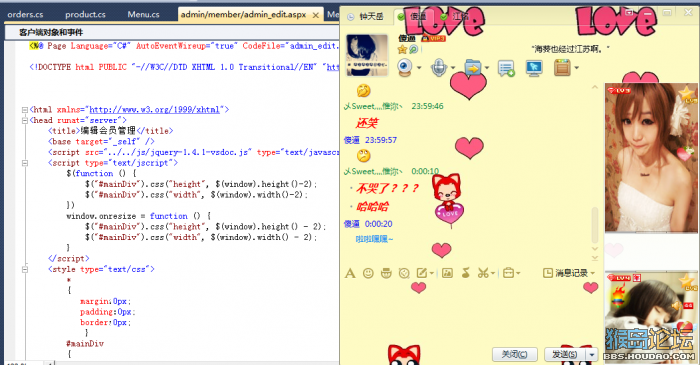Click the handwriting input pencil icon
Image resolution: width=700 pixels, height=365 pixels.
point(422,273)
